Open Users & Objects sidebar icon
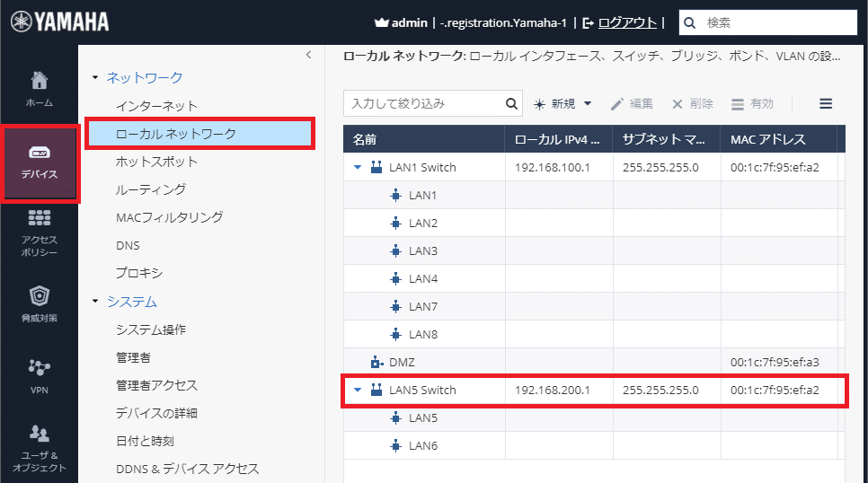This screenshot has height=483, width=868. (x=40, y=435)
